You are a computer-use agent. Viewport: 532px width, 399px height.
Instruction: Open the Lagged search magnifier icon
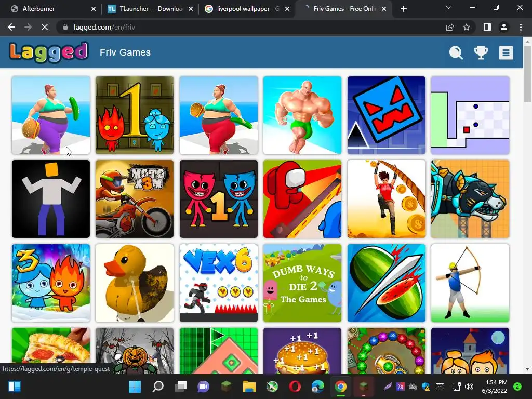click(x=456, y=52)
